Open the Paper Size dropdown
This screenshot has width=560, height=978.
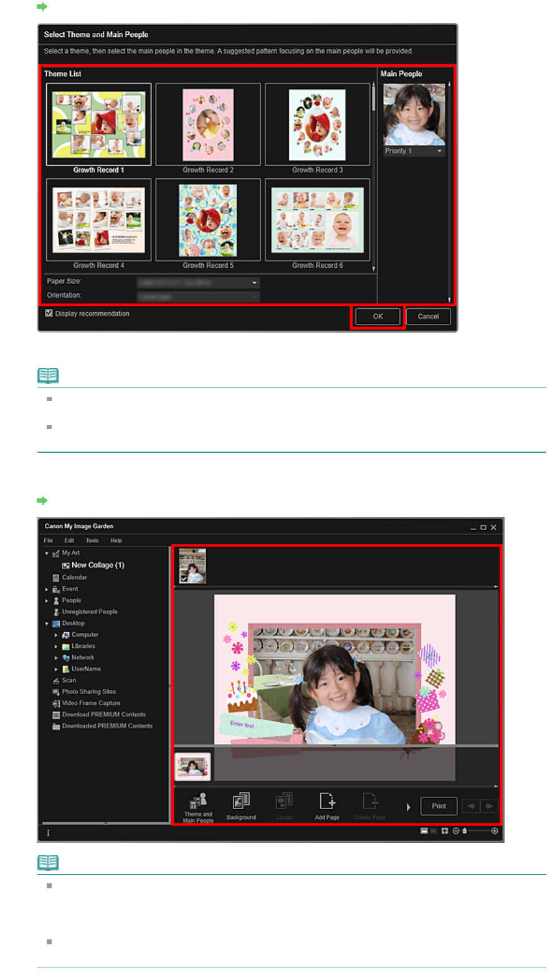198,282
